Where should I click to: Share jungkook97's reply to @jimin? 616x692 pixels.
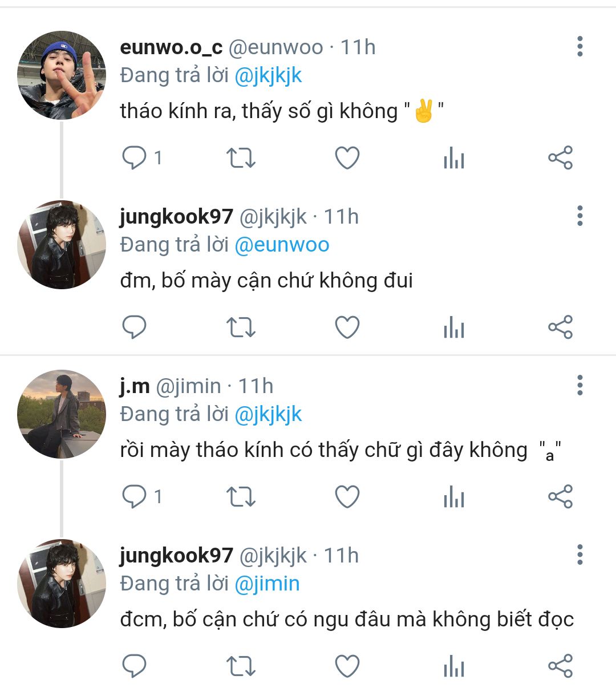coord(560,666)
